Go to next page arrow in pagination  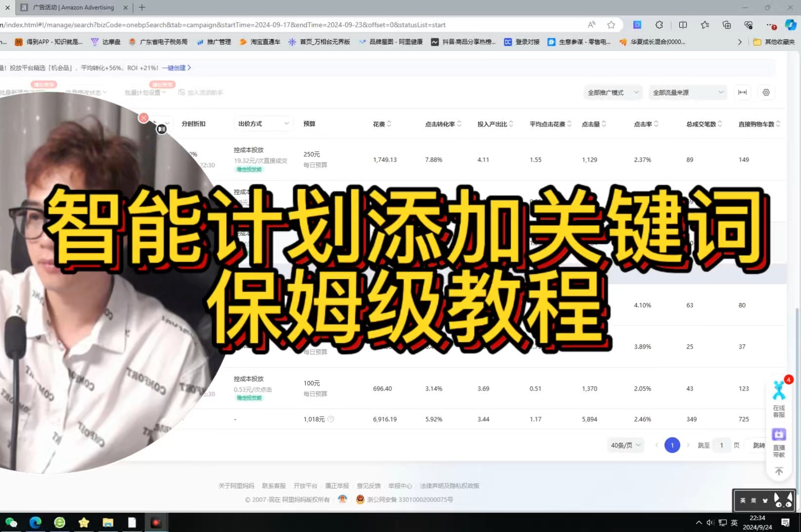click(688, 445)
